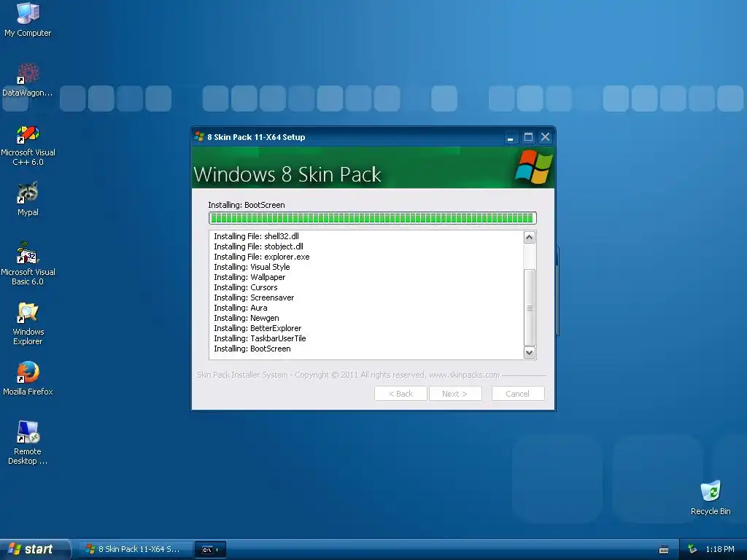Click the green installation progress bar
Screen dimensions: 747x560
coord(373,218)
